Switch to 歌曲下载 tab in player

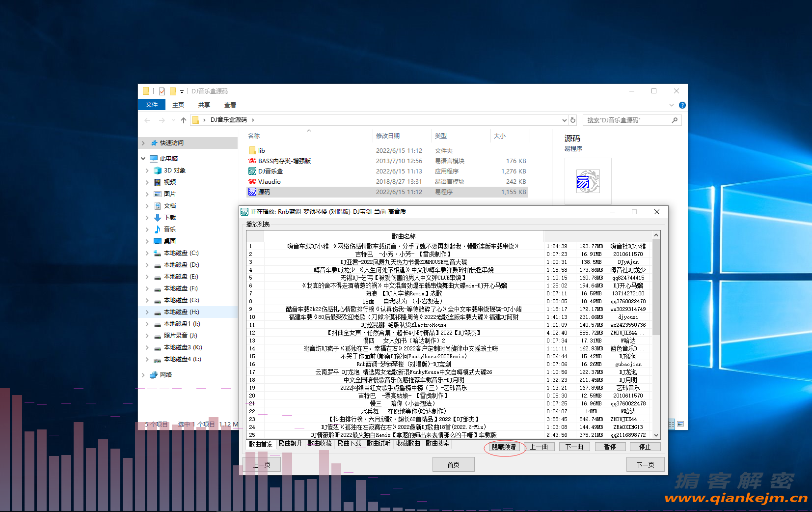click(x=350, y=443)
